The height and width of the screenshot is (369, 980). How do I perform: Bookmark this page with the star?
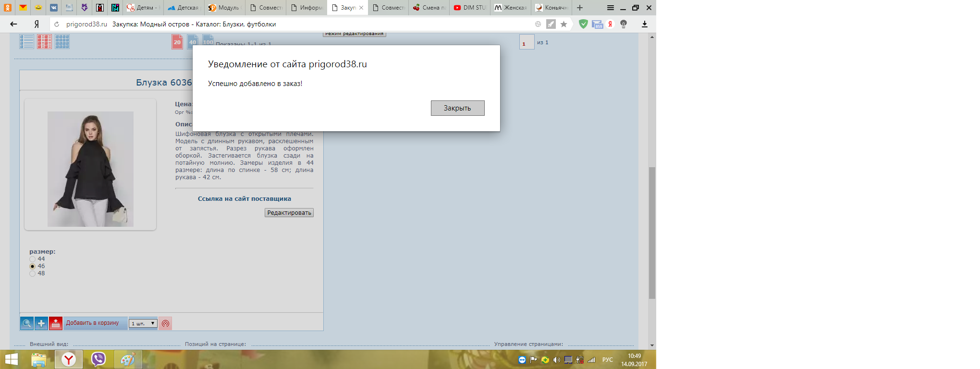pos(564,24)
